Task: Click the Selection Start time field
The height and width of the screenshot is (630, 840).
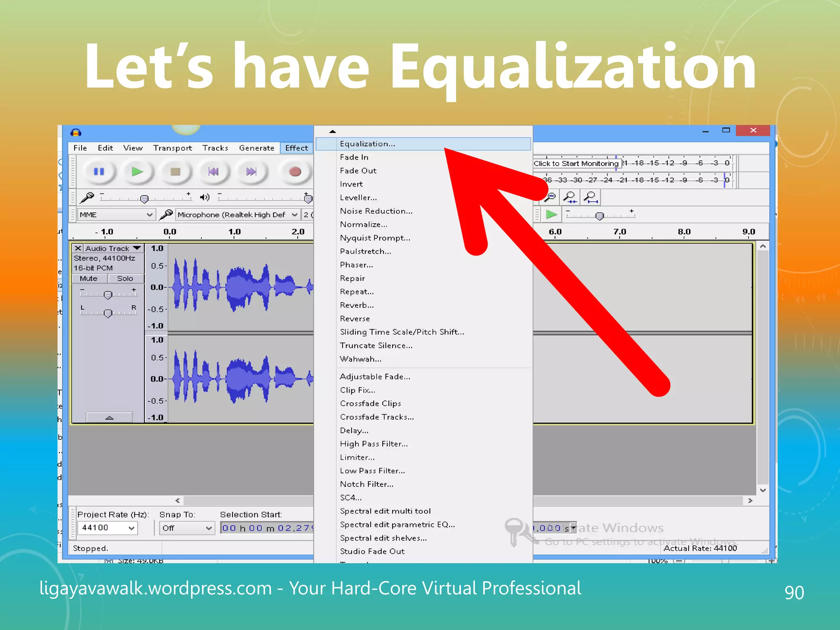Action: click(x=267, y=528)
